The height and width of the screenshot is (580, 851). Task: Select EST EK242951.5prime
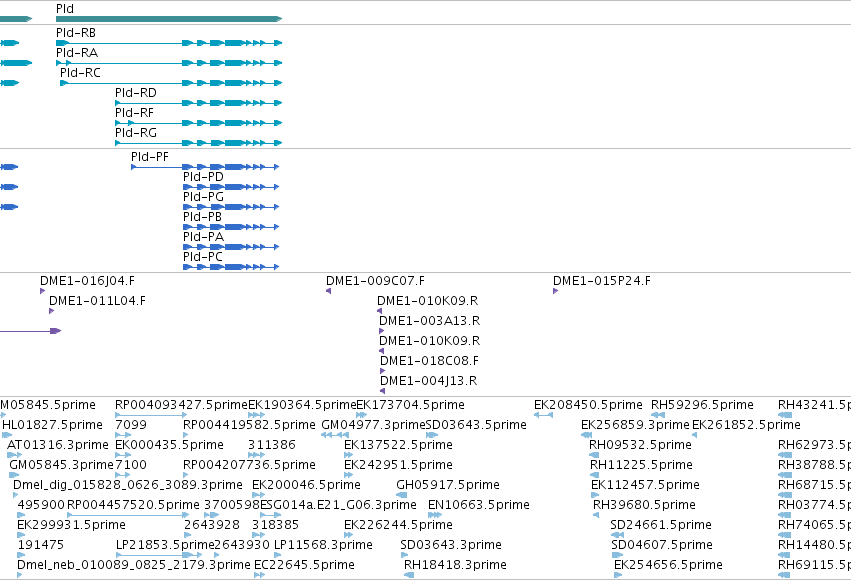click(x=398, y=466)
